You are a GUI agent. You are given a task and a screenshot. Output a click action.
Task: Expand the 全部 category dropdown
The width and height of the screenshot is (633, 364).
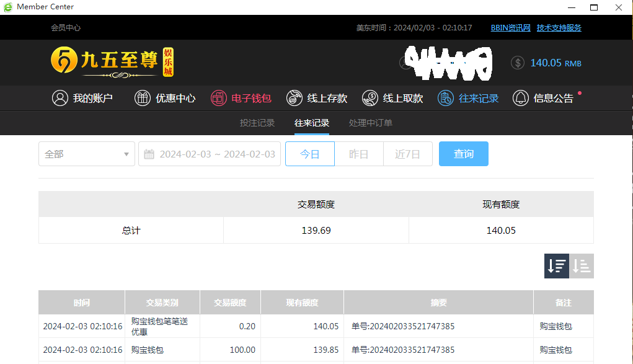[x=87, y=154]
